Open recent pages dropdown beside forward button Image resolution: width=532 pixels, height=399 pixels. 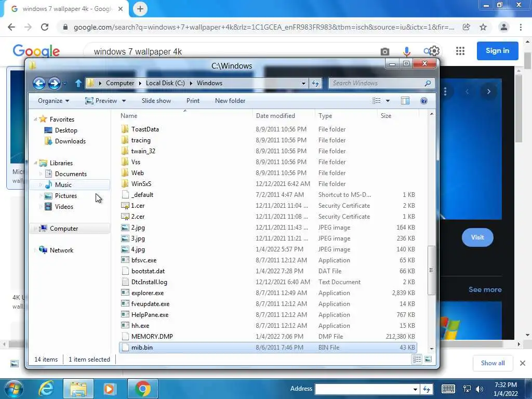(64, 83)
